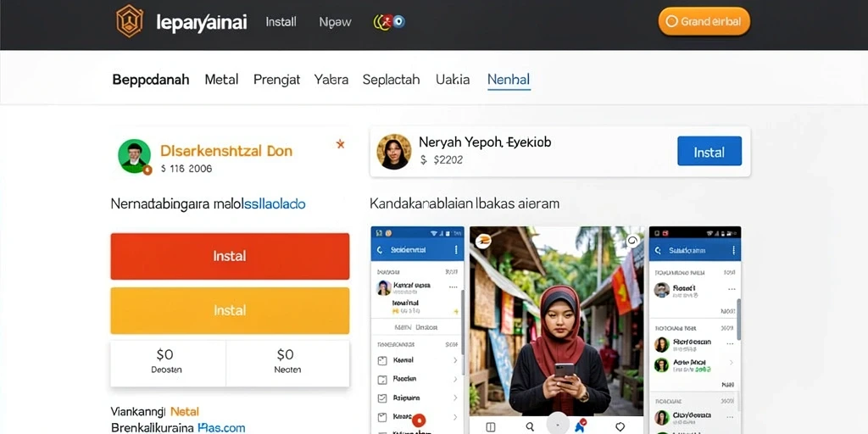The width and height of the screenshot is (868, 434).
Task: Tap the blue person icon with red badge
Action: pos(581,426)
